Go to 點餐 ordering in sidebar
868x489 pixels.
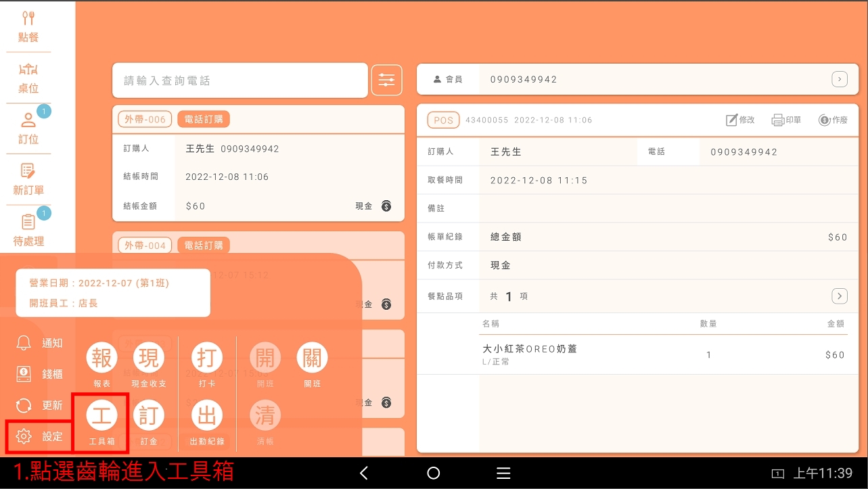tap(28, 27)
